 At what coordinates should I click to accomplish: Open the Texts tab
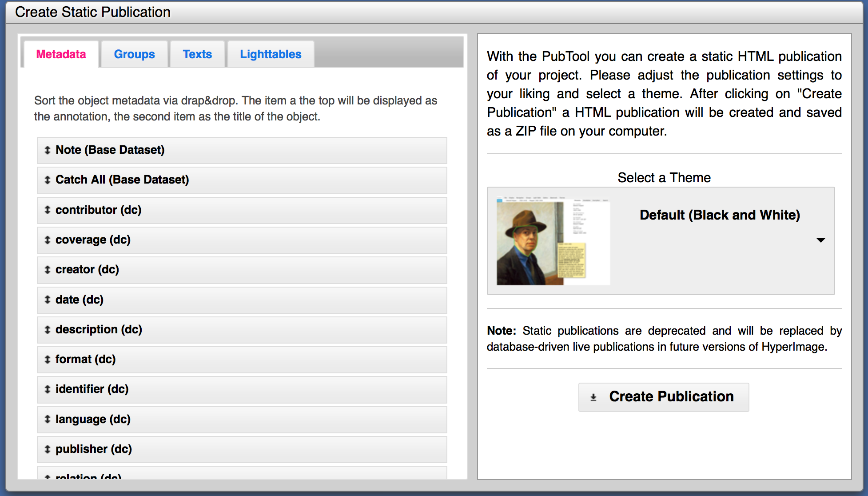point(197,54)
